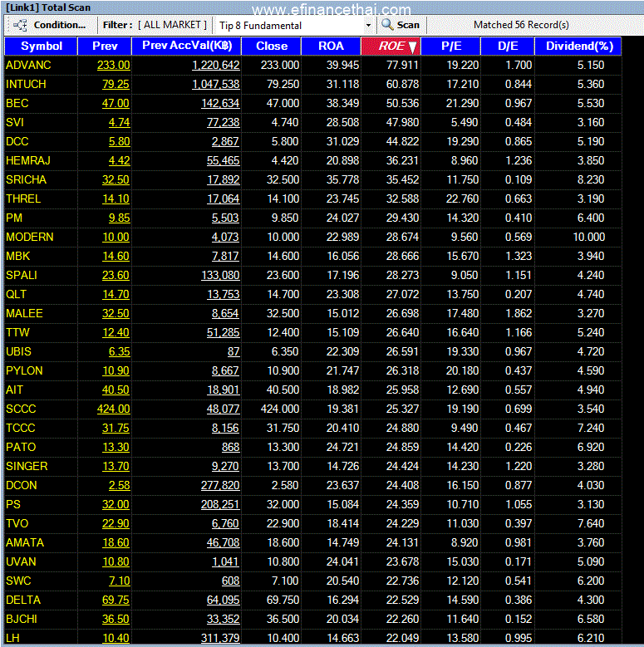Open DCON previous price 2.58 link
644x647 pixels.
[120, 486]
